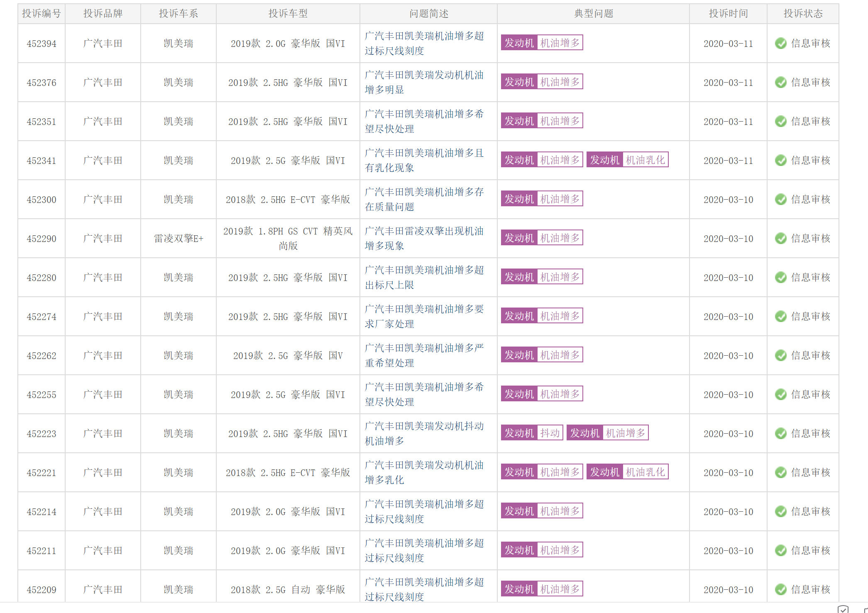Viewport: 868px width, 613px height.
Task: Open summary 广汽丰田凯美瑞机油增多严重希望处理
Action: coord(424,355)
